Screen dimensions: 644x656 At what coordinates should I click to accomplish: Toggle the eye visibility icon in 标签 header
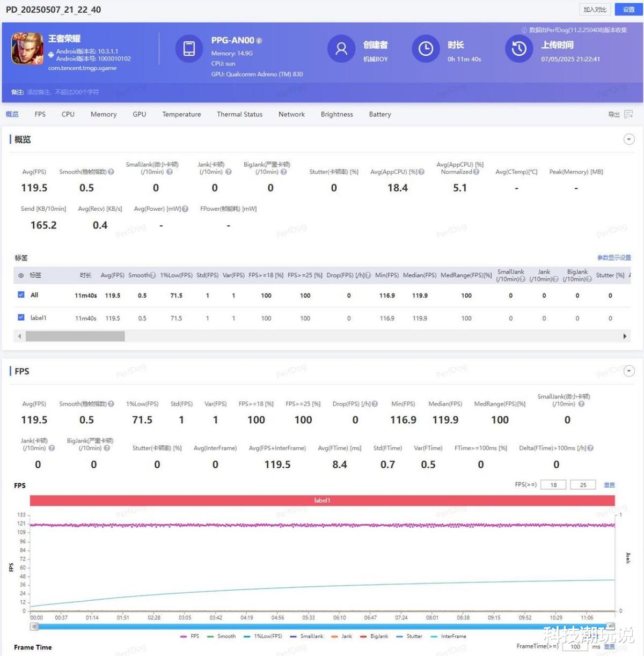[x=21, y=276]
